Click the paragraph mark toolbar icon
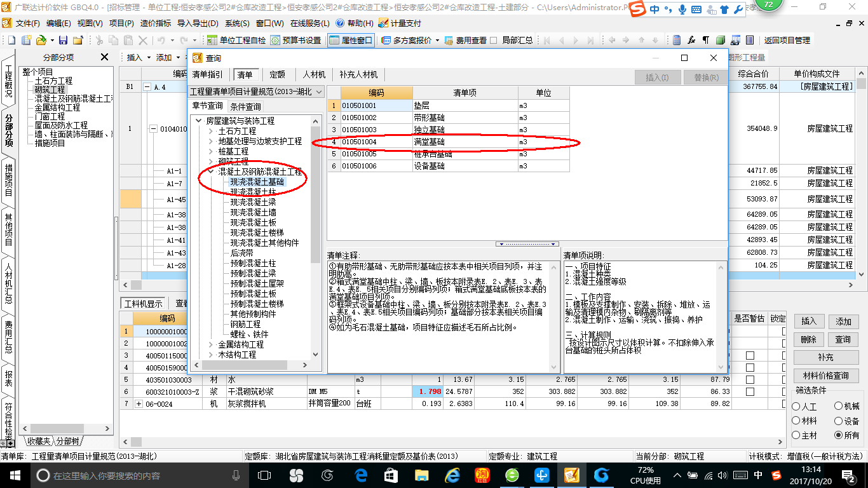The width and height of the screenshot is (868, 488). (706, 40)
